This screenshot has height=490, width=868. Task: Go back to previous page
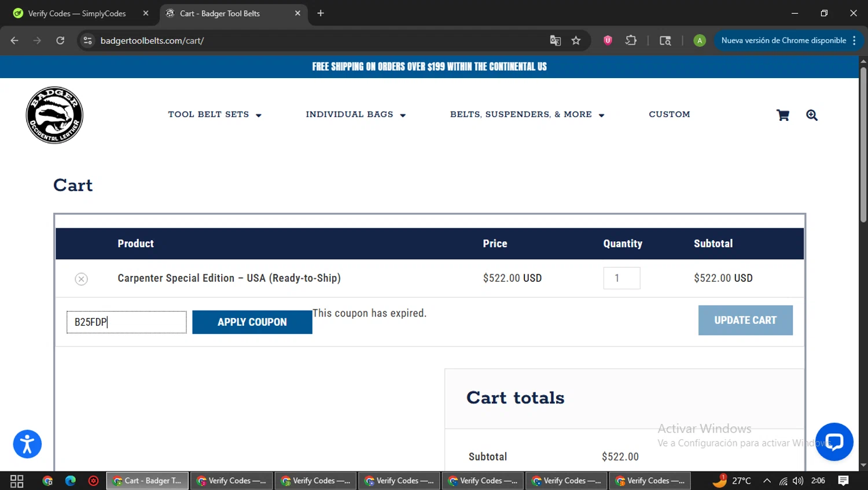coord(14,40)
